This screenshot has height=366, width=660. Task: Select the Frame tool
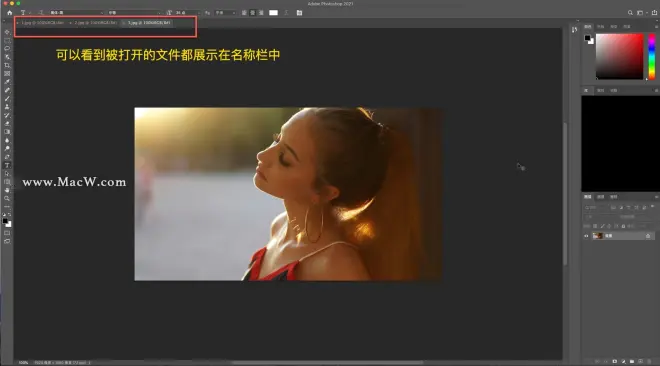pos(7,74)
